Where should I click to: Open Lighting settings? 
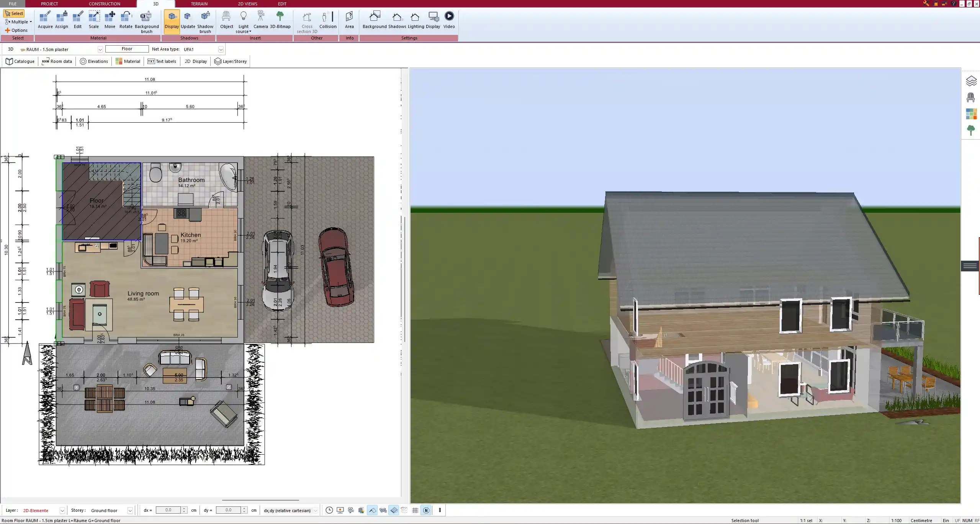416,20
